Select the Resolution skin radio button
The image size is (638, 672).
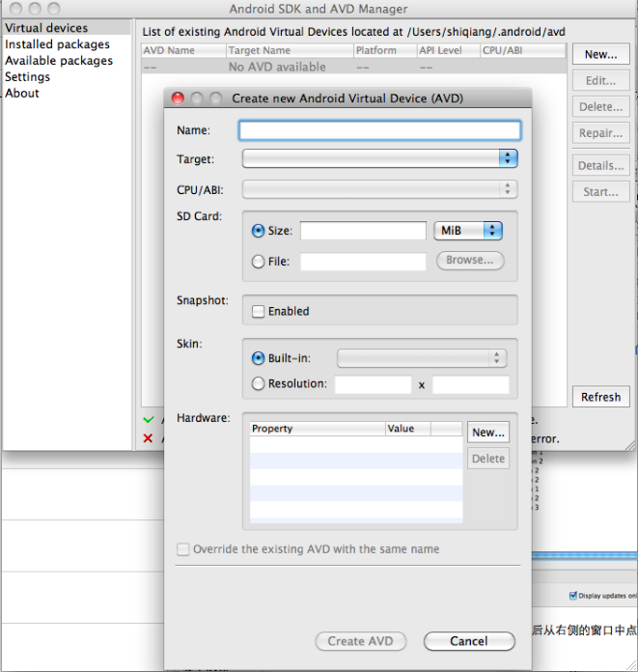(258, 383)
